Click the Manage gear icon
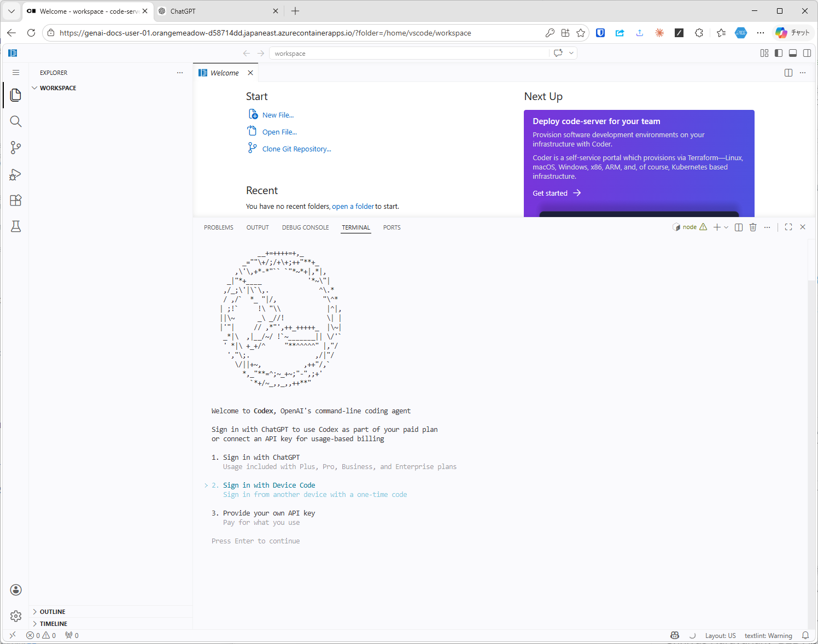Viewport: 818px width, 644px height. [16, 616]
